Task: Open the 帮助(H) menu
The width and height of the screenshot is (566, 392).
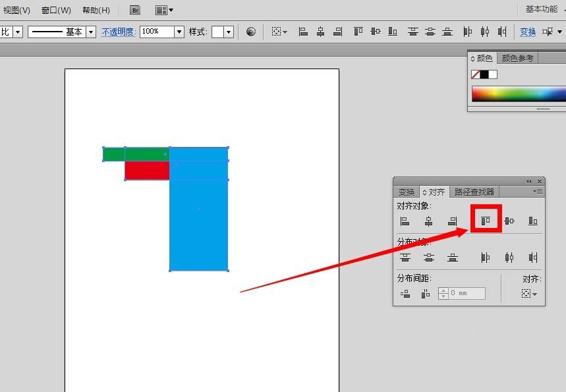Action: (96, 10)
